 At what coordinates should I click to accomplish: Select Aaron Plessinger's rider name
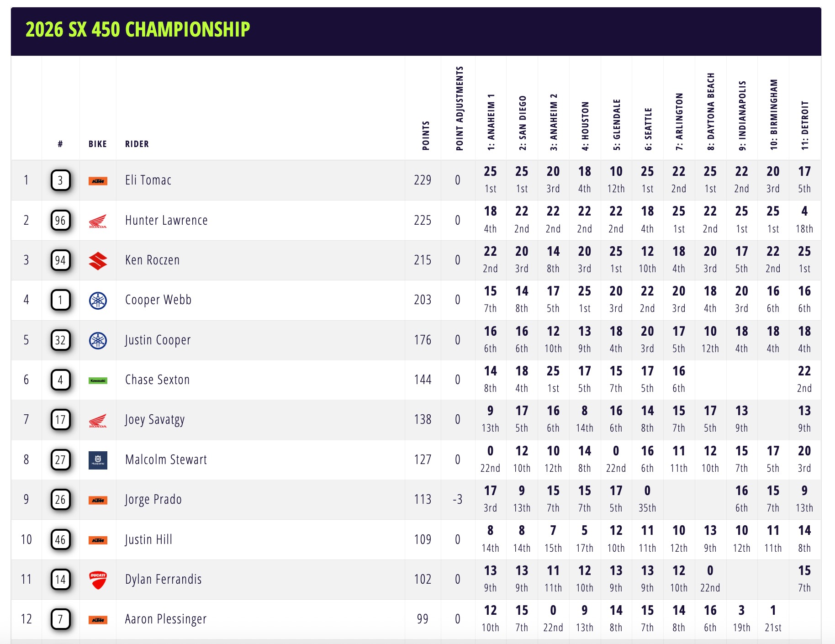click(x=165, y=619)
